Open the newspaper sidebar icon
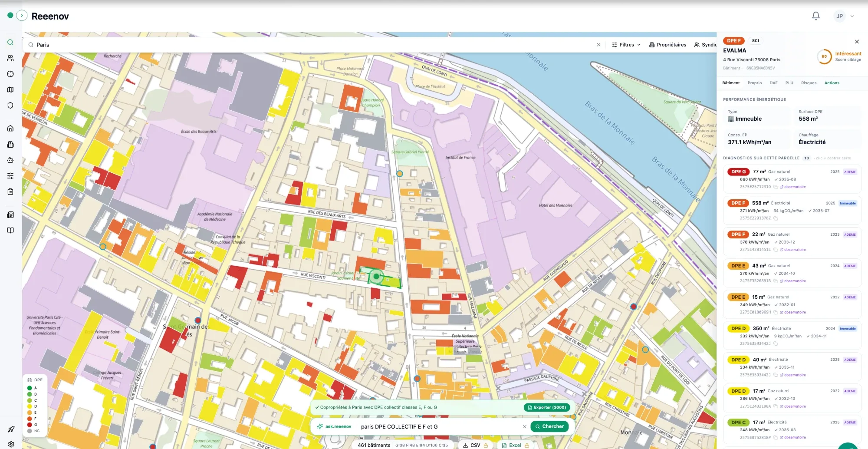This screenshot has width=868, height=449. [x=10, y=215]
